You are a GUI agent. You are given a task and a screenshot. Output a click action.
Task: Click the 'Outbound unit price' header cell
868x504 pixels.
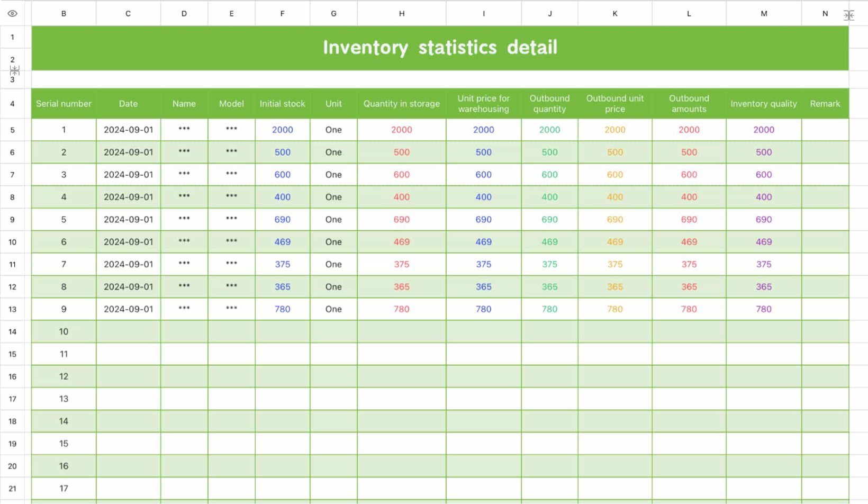(x=615, y=104)
